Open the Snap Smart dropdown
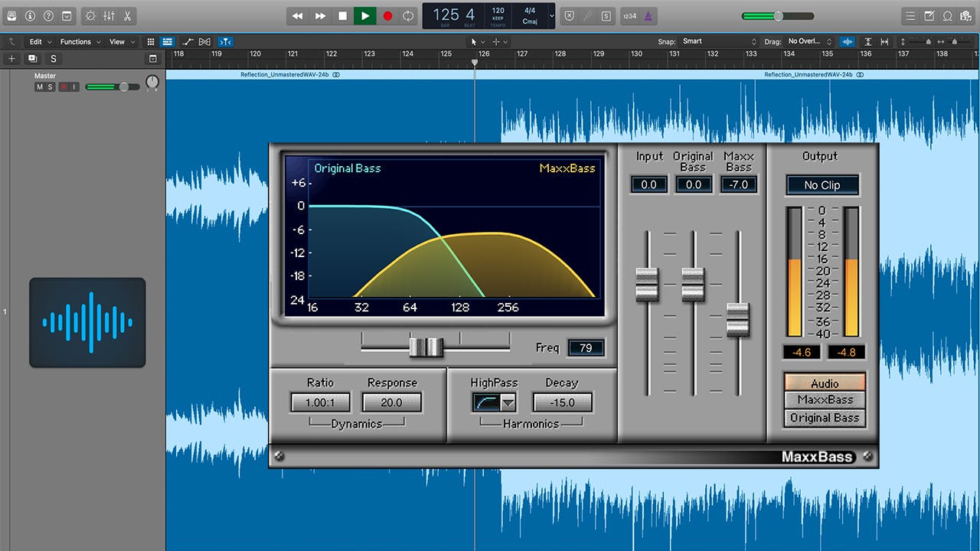The image size is (980, 551). pos(719,41)
